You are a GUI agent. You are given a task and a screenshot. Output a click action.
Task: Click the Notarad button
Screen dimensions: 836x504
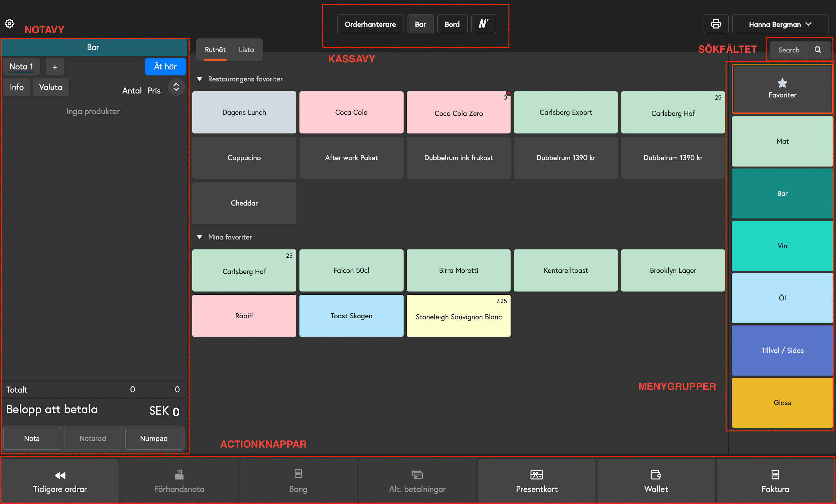tap(93, 439)
